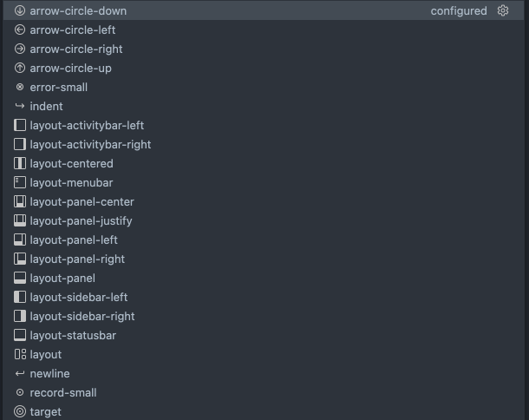
Task: Choose layout-sidebar-left from the list
Action: click(78, 298)
